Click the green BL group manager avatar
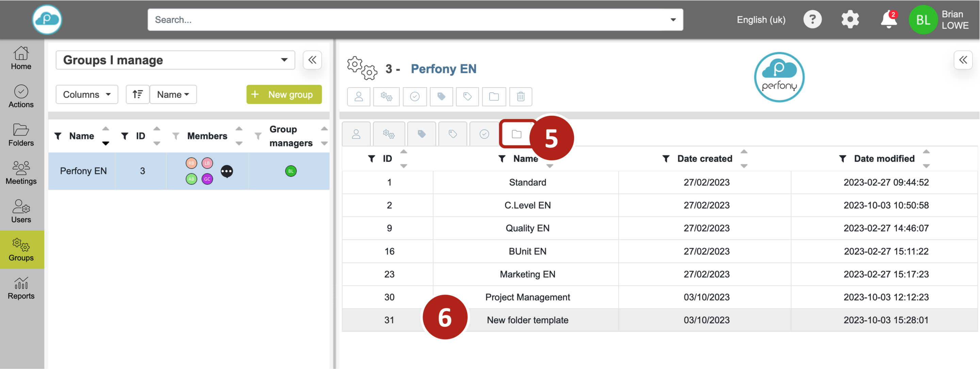 point(291,171)
